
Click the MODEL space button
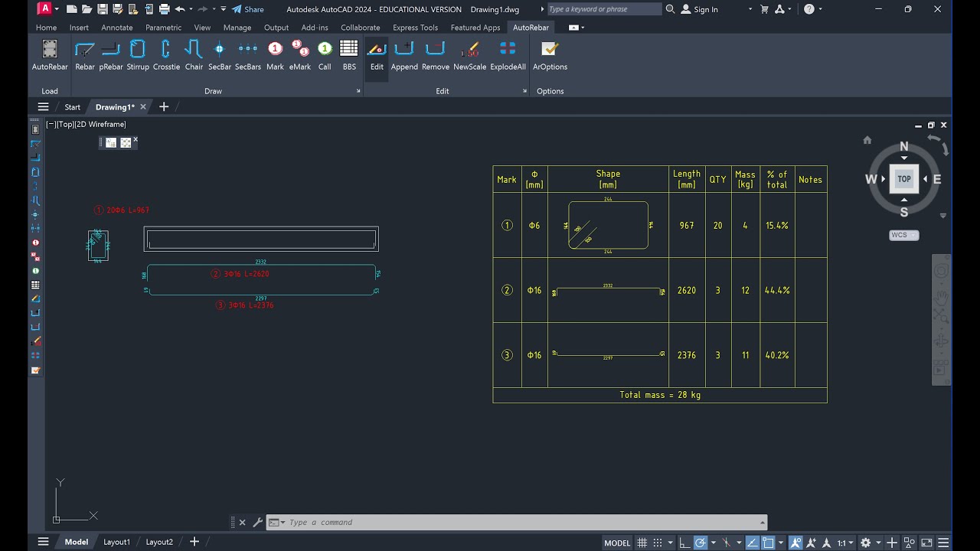click(617, 543)
